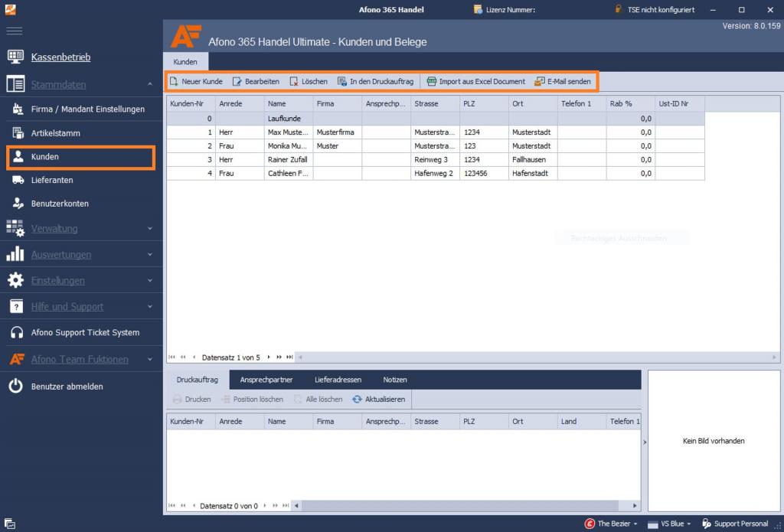This screenshot has width=784, height=532.
Task: Open Firma / Mandant Einstellungen
Action: click(87, 109)
